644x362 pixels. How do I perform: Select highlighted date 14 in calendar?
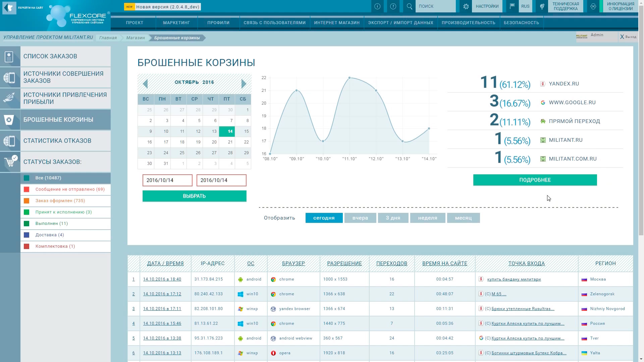click(227, 131)
